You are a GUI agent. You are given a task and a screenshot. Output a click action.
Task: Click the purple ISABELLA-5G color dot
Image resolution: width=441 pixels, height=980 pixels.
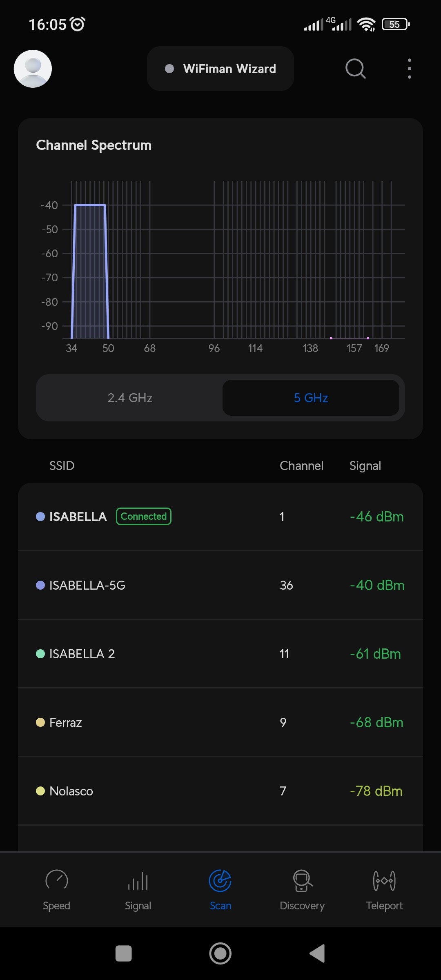[40, 585]
